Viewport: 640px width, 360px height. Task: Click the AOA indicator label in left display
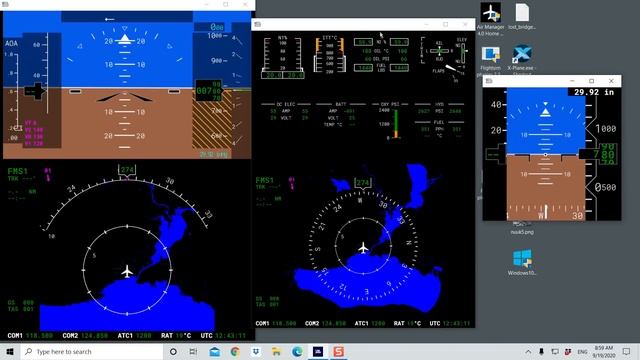[x=11, y=43]
